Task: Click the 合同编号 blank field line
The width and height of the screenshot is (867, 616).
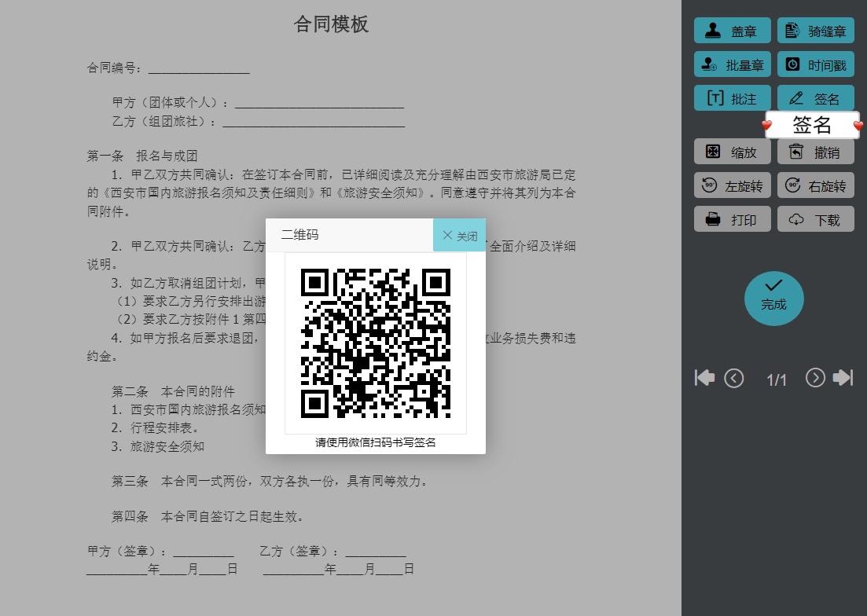Action: pos(199,68)
